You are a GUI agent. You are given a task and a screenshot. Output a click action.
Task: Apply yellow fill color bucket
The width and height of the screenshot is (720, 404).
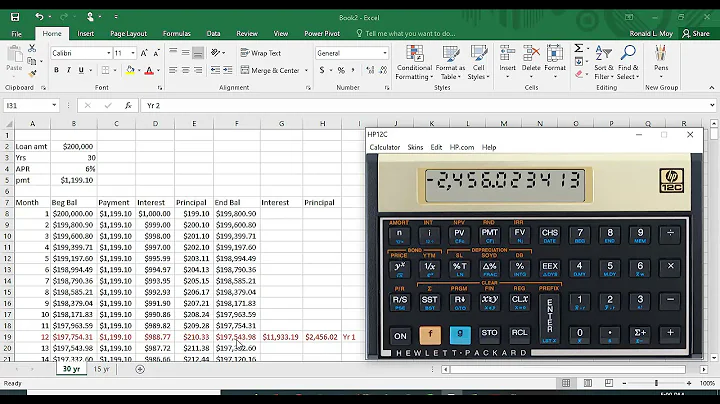(130, 70)
